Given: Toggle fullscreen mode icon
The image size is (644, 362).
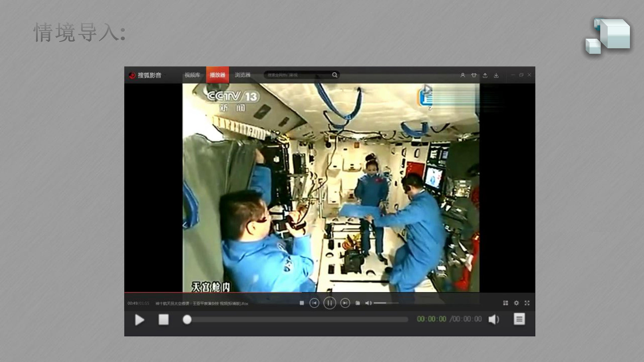Looking at the screenshot, I should [527, 303].
